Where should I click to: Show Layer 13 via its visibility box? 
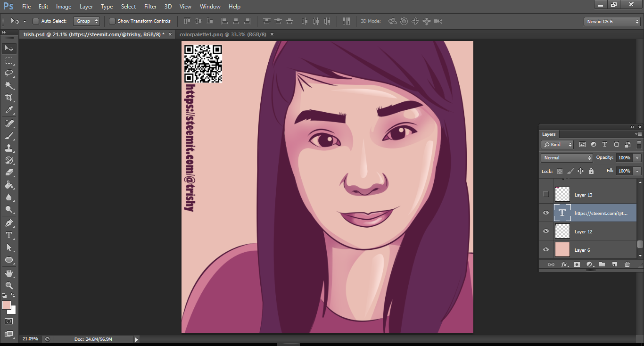(546, 194)
